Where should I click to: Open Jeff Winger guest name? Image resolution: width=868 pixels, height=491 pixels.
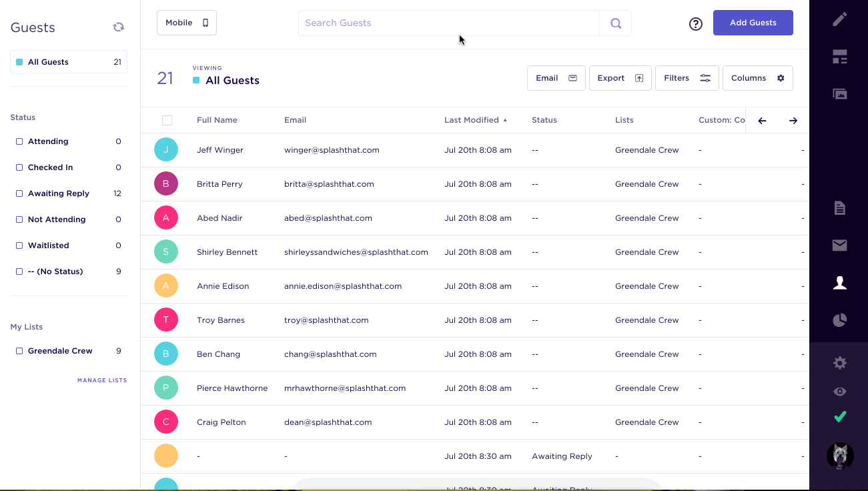coord(220,150)
